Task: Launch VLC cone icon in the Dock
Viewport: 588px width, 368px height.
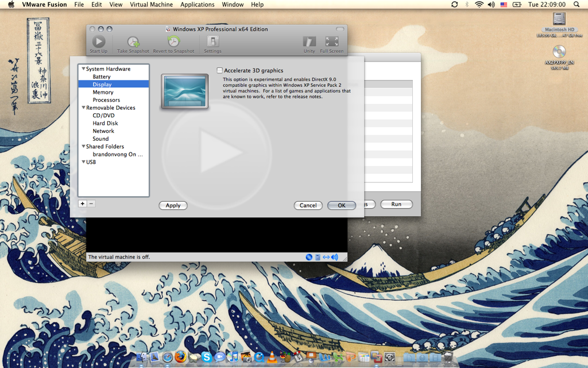Action: point(272,356)
